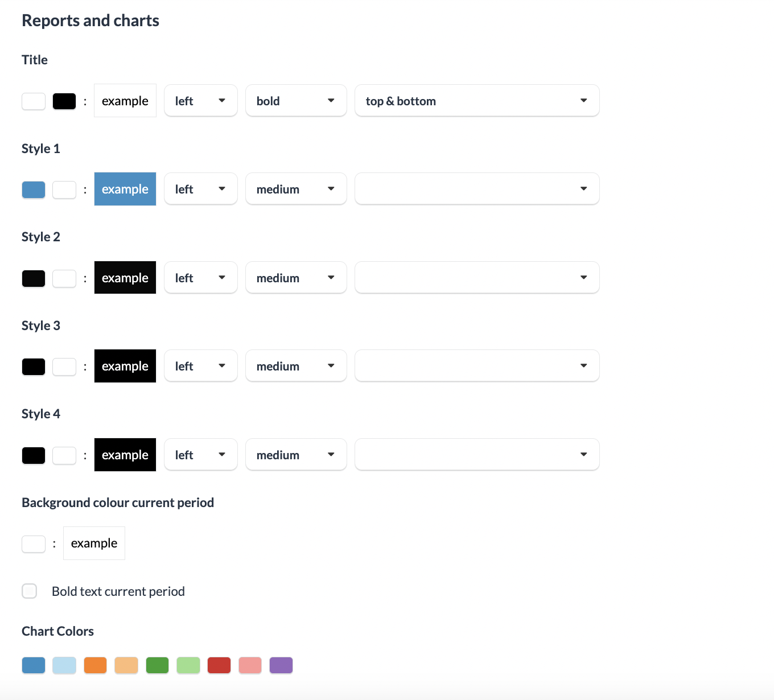The width and height of the screenshot is (774, 700).
Task: Expand the Title font weight dropdown showing bold
Action: coord(296,101)
